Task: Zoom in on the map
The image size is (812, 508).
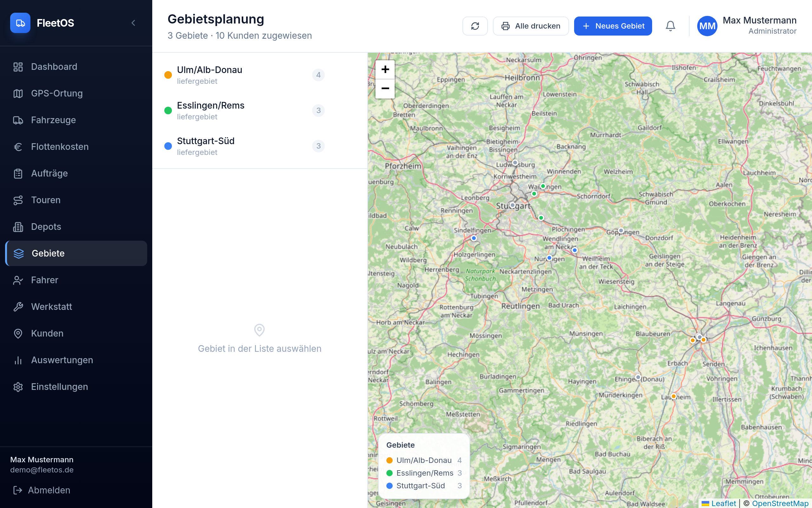Action: tap(385, 70)
